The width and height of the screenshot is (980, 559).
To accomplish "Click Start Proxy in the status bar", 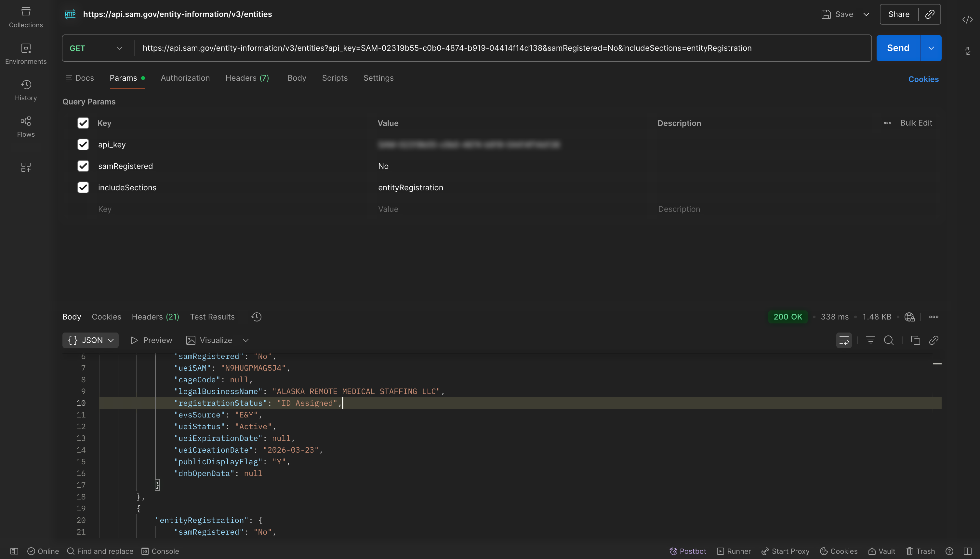I will [785, 551].
